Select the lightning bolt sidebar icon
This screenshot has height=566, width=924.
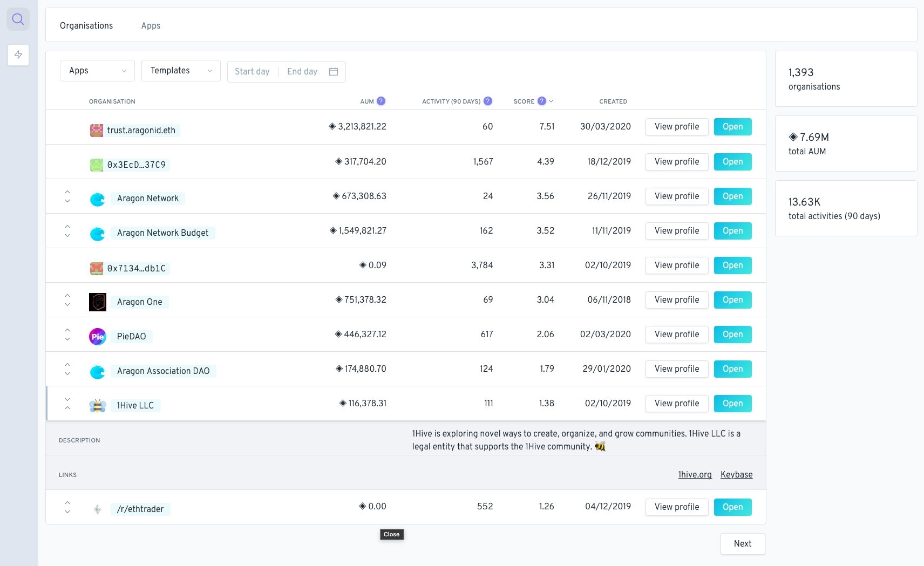[18, 54]
